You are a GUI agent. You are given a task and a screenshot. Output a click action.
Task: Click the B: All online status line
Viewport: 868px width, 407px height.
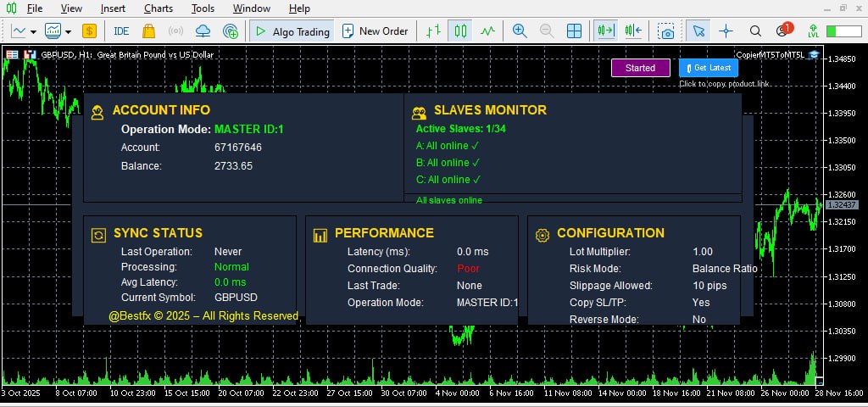pyautogui.click(x=448, y=163)
